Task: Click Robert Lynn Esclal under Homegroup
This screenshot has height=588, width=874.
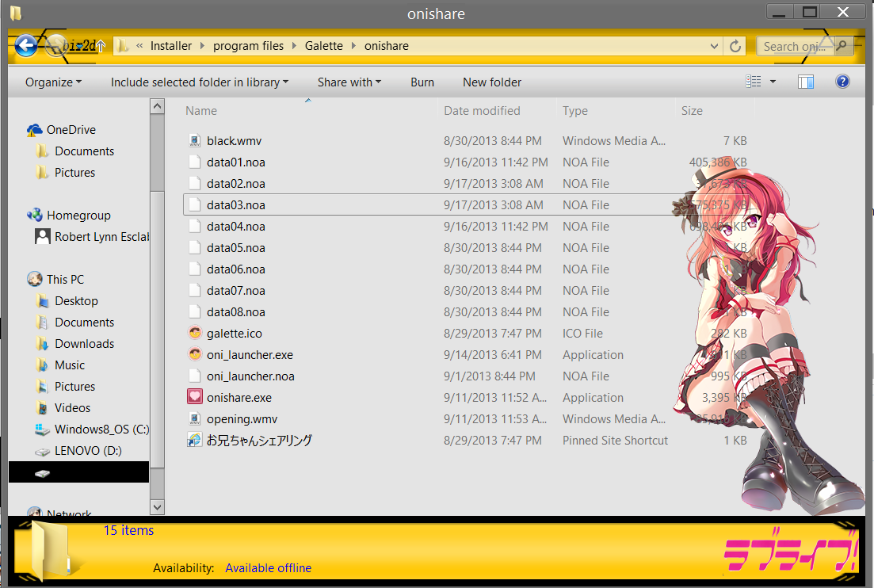Action: tap(101, 237)
